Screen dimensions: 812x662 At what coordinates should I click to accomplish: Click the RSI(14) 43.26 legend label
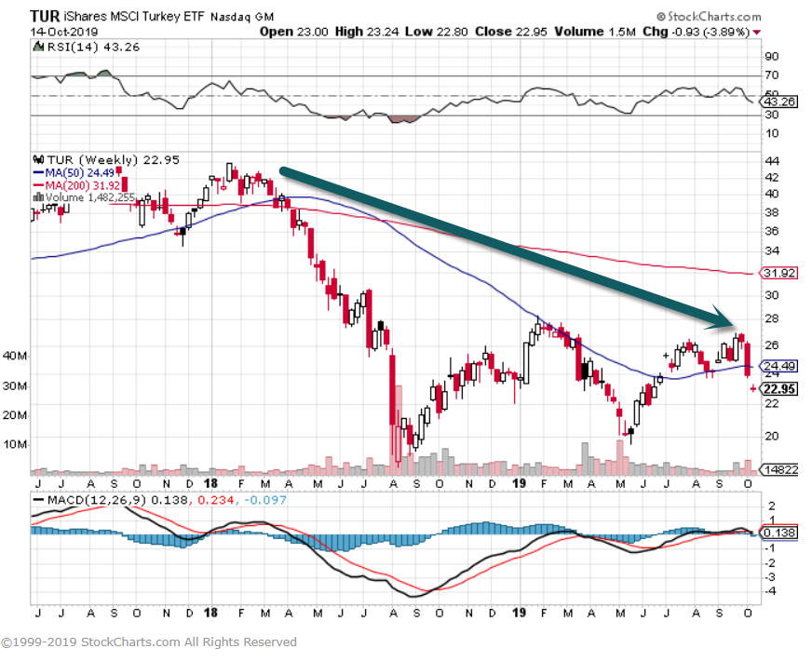93,47
